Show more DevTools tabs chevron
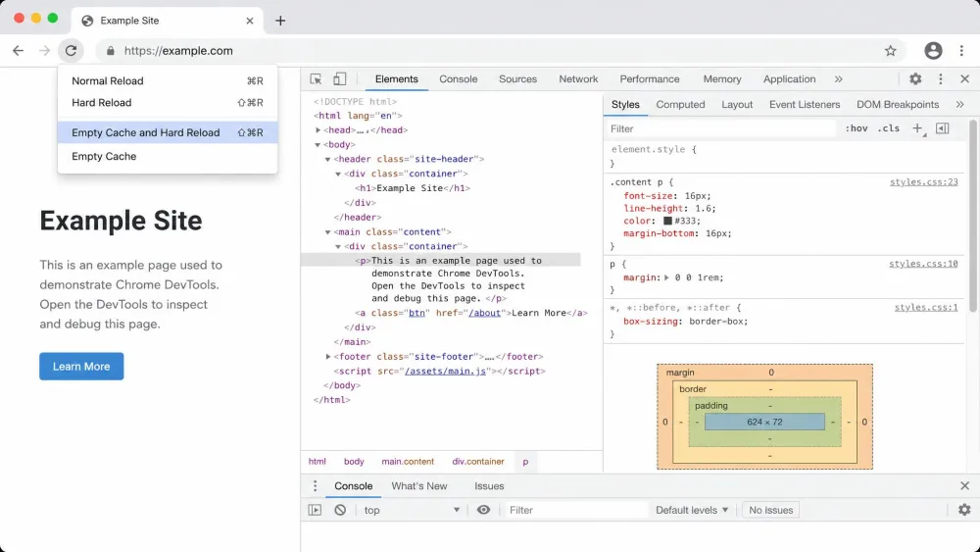Image resolution: width=980 pixels, height=552 pixels. (x=839, y=78)
